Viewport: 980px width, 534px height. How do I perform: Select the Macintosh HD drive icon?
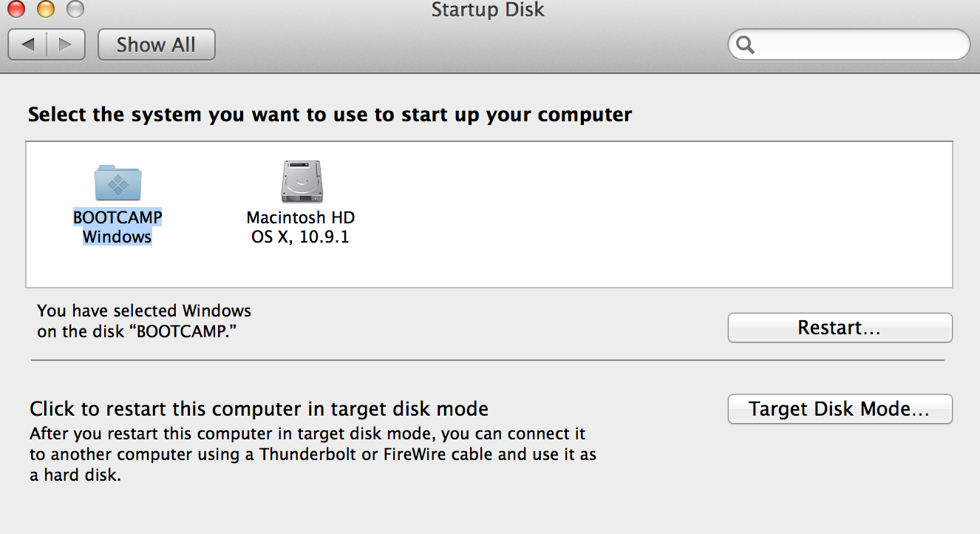(302, 182)
